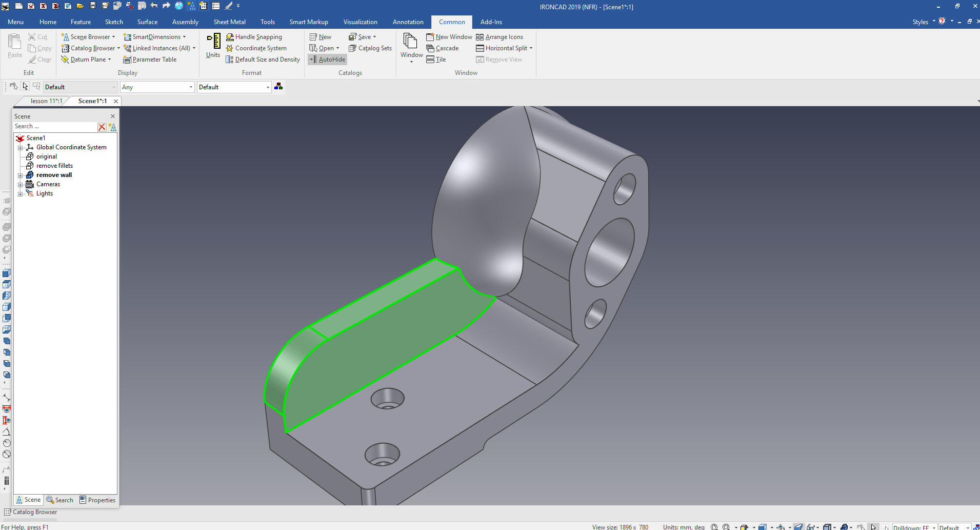The image size is (980, 530).
Task: Expand the Global Coordinate System node
Action: pos(21,148)
